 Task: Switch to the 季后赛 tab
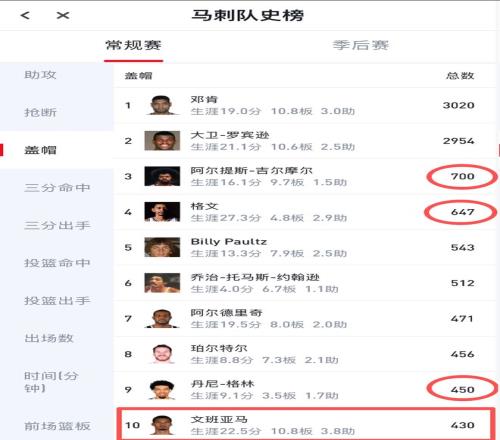[x=361, y=45]
